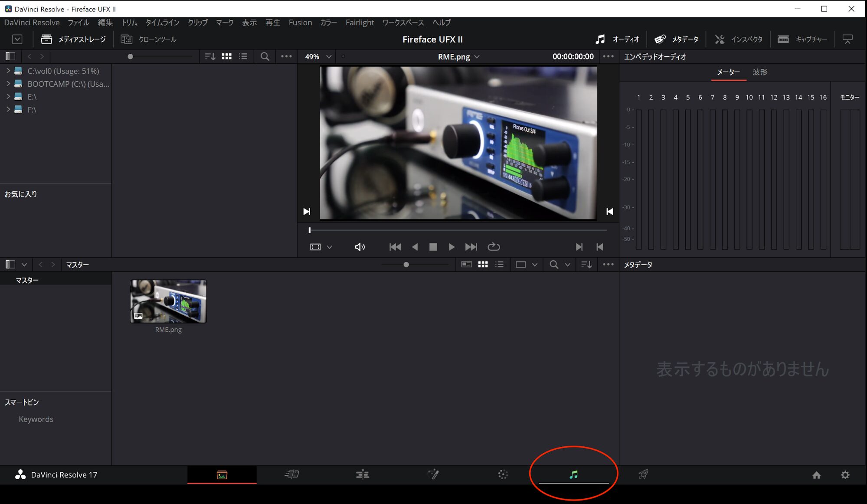Open the Fairlight page music note icon
867x504 pixels.
[x=573, y=475]
